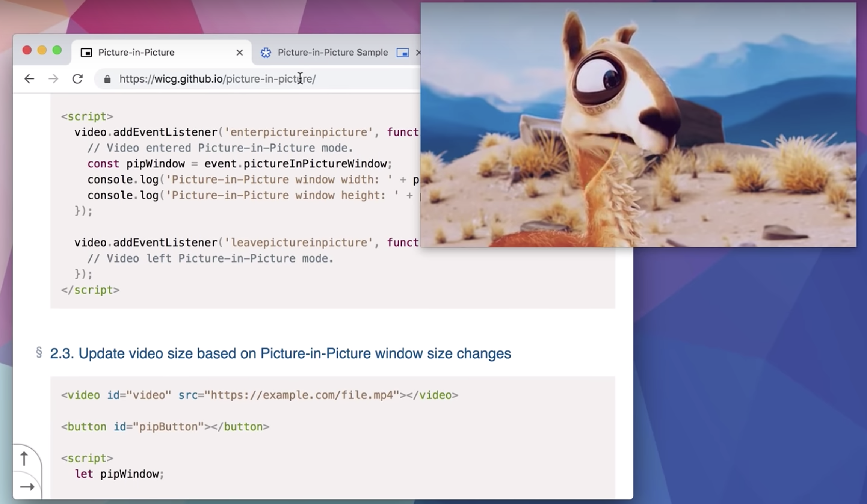Click the site security lock icon
The image size is (867, 504).
107,79
